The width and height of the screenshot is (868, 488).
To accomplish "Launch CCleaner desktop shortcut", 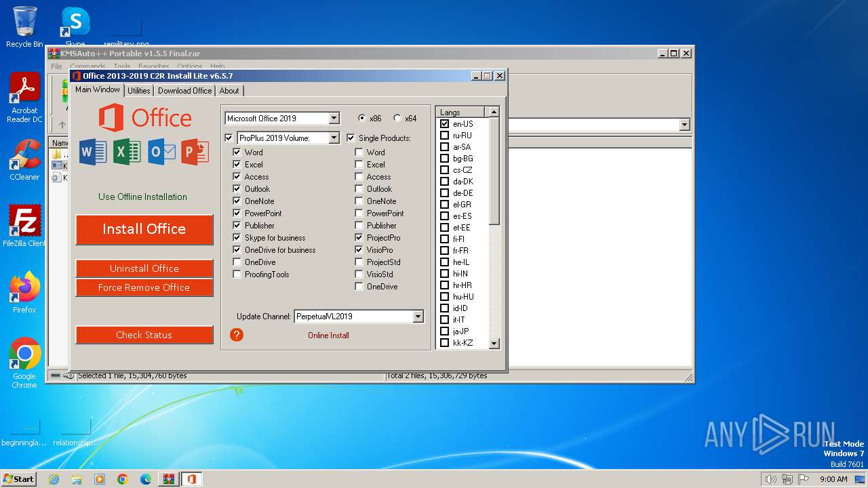I will [x=24, y=160].
